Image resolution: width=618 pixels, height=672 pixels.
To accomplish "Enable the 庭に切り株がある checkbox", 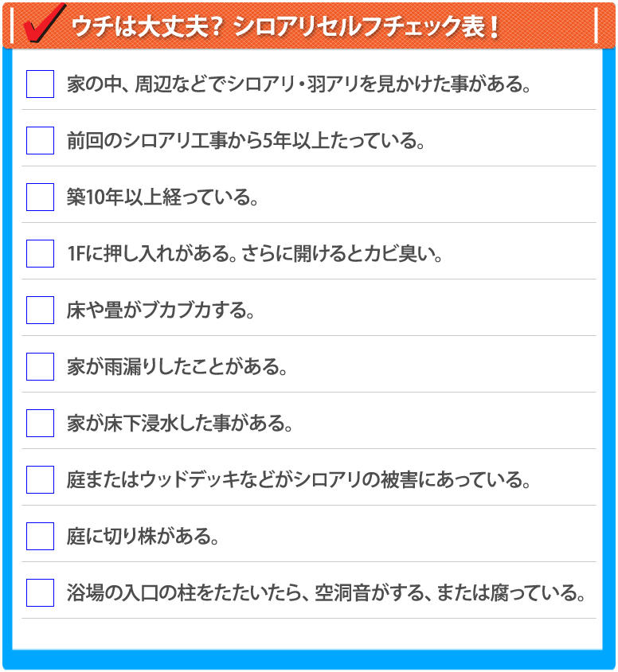I will [x=40, y=536].
